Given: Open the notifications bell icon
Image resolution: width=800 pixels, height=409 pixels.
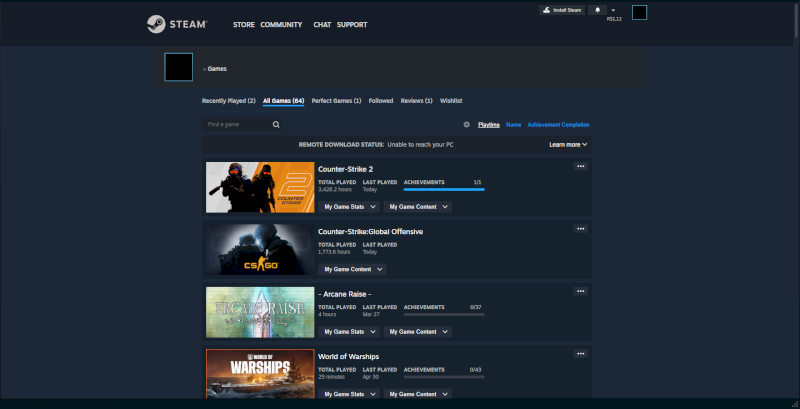Looking at the screenshot, I should tap(597, 10).
